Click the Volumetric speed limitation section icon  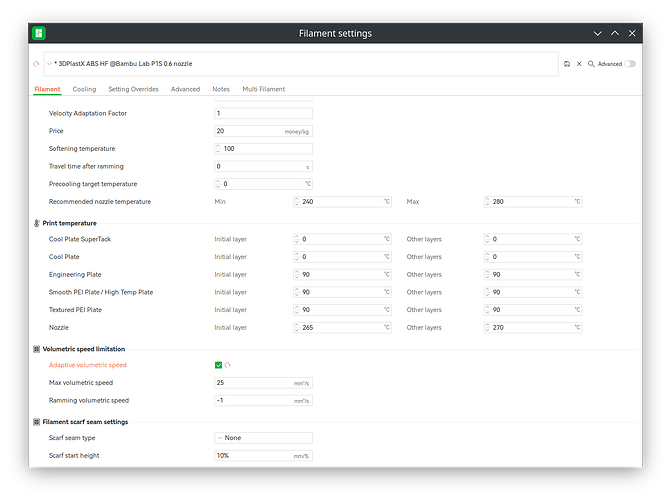tap(37, 349)
